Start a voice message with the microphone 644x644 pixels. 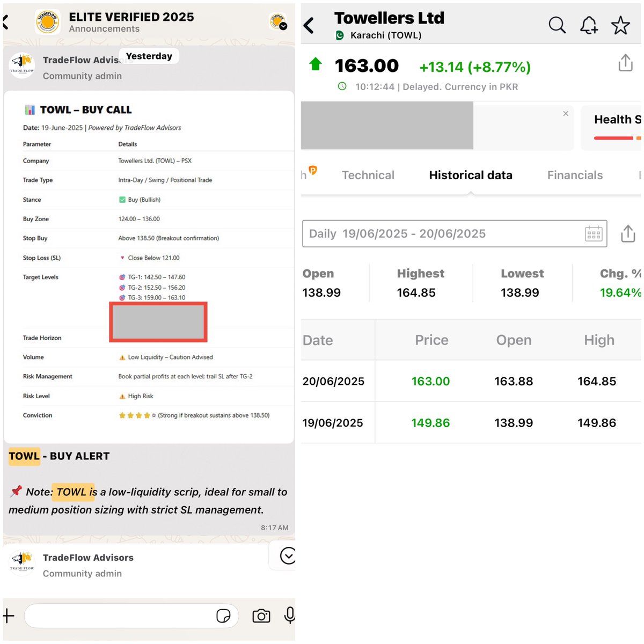click(289, 616)
